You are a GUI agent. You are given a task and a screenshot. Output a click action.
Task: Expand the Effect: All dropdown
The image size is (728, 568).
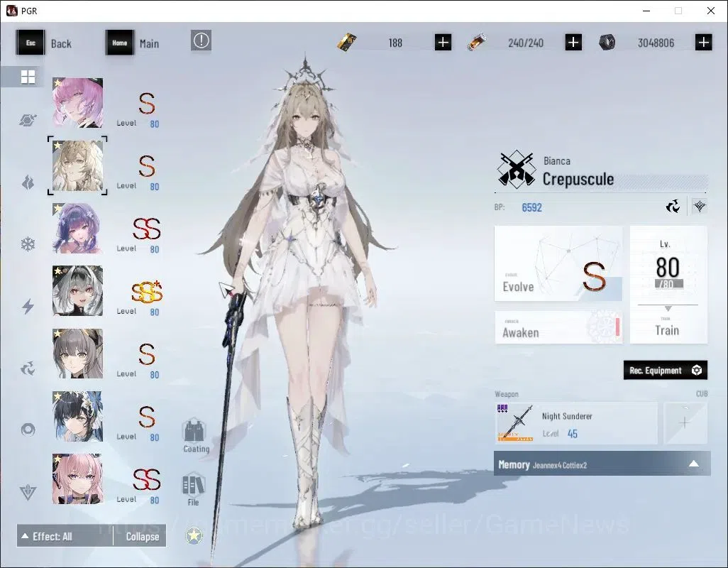pos(65,537)
